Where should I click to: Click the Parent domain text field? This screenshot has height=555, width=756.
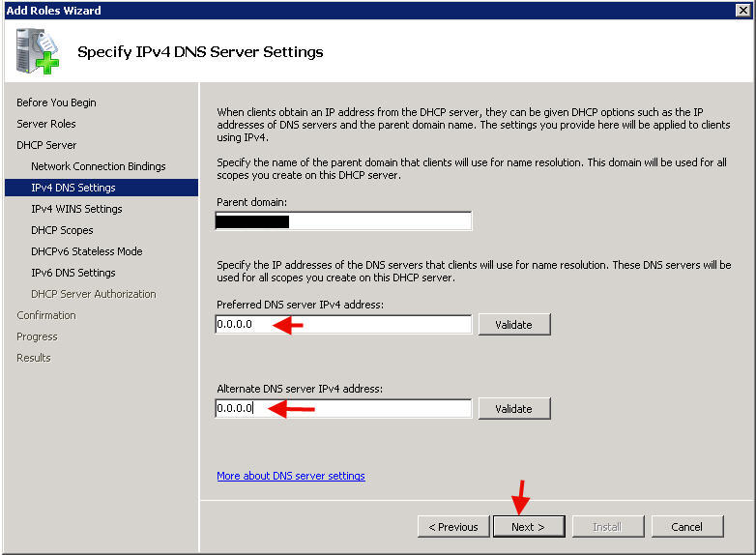coord(343,221)
